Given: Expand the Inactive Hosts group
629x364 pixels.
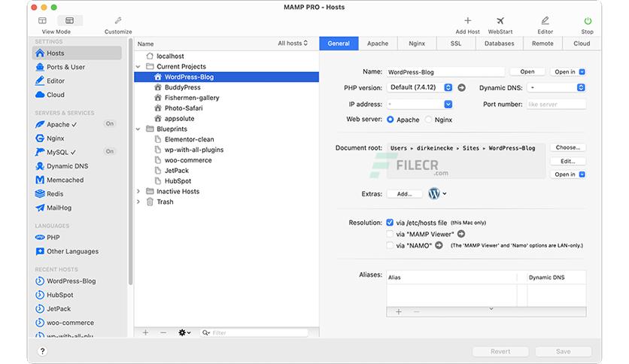Looking at the screenshot, I should [138, 191].
